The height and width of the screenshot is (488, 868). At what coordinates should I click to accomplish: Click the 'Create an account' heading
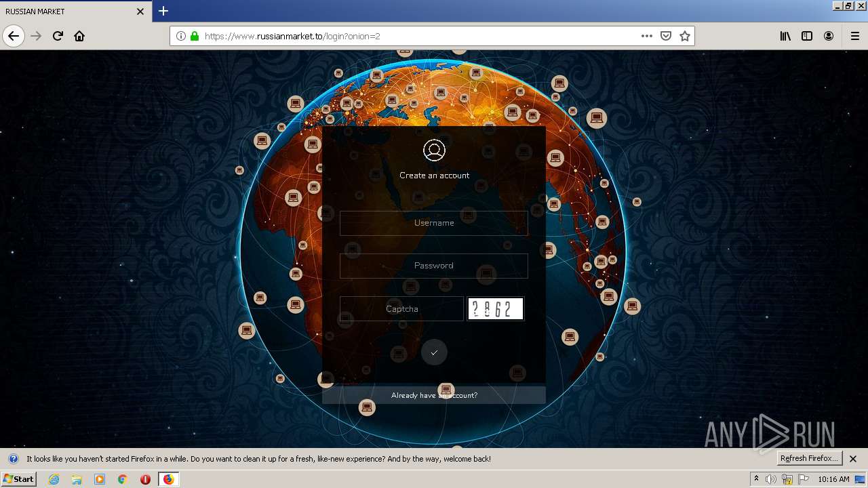(434, 176)
